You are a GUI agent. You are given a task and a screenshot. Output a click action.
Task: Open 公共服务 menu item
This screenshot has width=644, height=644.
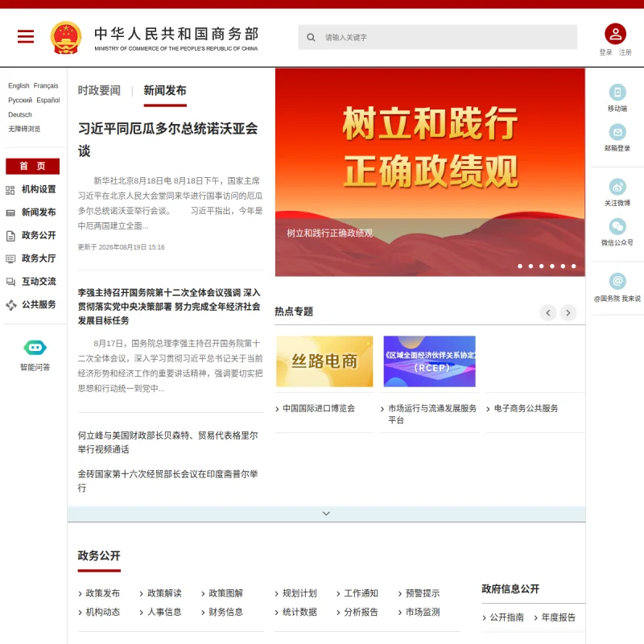[39, 304]
